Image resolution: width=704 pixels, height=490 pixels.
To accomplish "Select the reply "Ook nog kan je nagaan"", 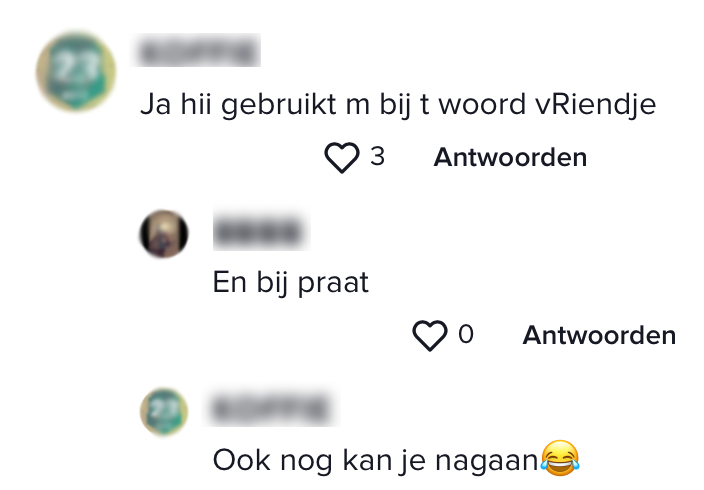I will pyautogui.click(x=375, y=461).
